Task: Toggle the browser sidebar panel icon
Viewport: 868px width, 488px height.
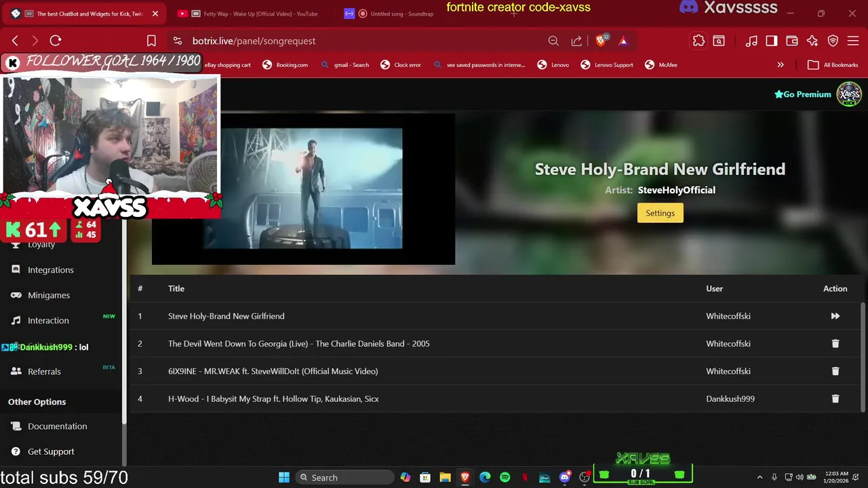Action: pyautogui.click(x=772, y=41)
